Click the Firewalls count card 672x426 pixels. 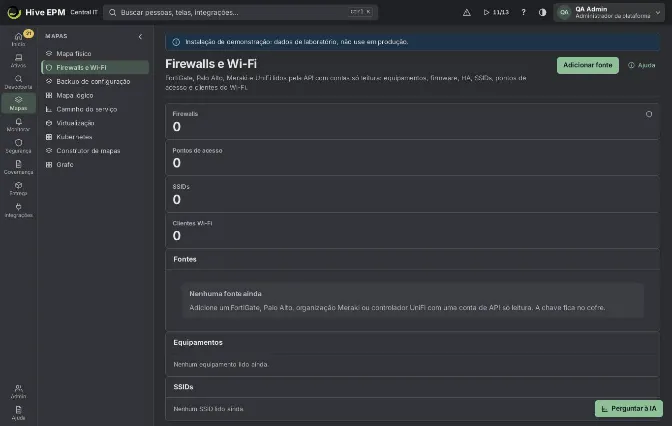(x=412, y=121)
